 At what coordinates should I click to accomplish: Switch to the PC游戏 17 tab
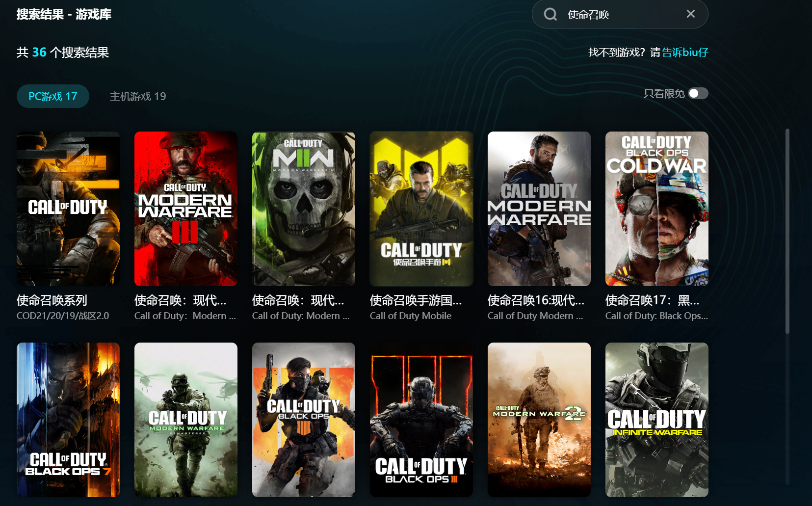point(53,96)
